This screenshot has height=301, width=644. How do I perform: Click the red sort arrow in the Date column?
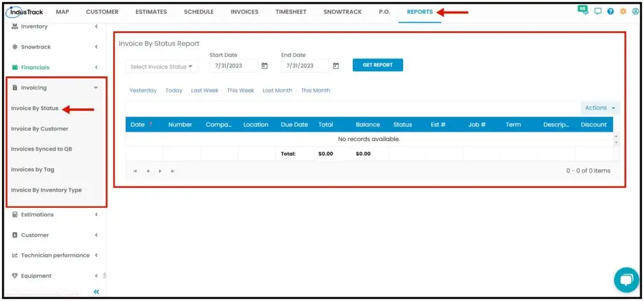tap(151, 124)
